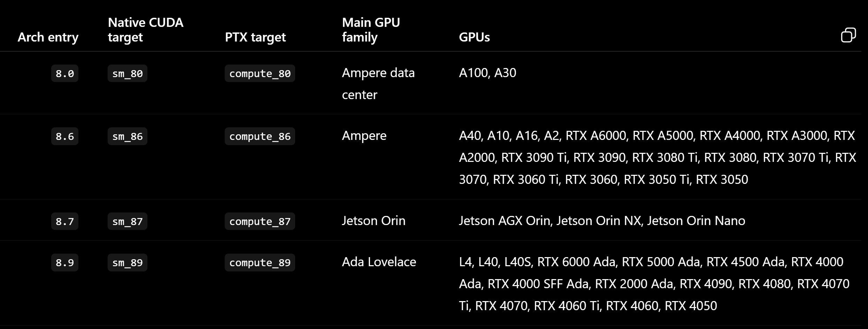868x329 pixels.
Task: Click the compute_80 code label
Action: pos(260,73)
